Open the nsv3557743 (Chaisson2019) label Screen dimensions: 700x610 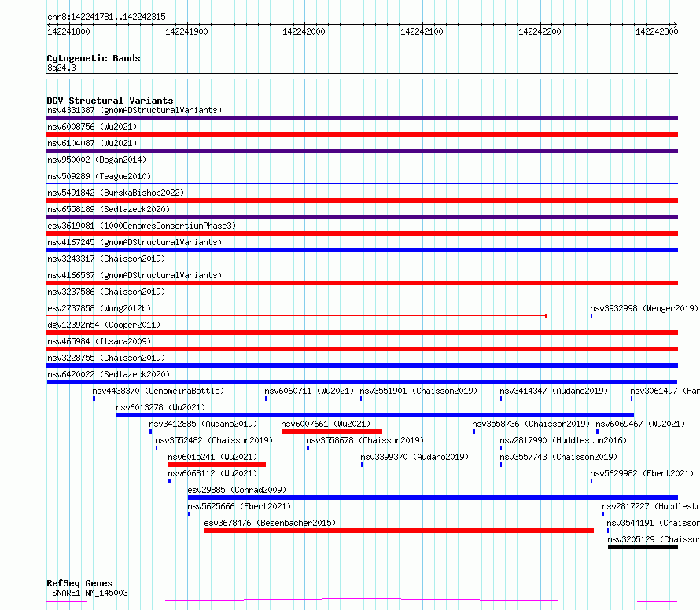(x=558, y=457)
